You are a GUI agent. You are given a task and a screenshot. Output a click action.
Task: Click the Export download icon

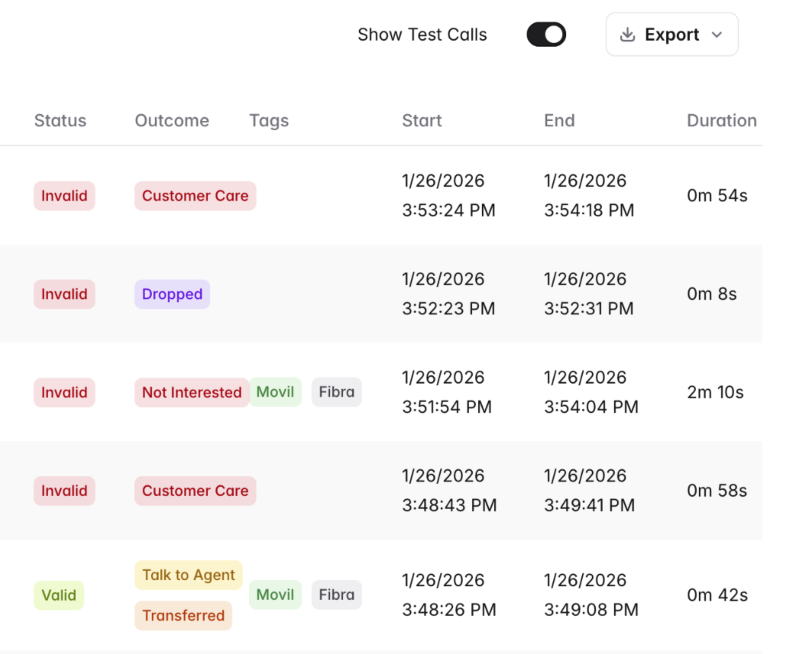[627, 35]
